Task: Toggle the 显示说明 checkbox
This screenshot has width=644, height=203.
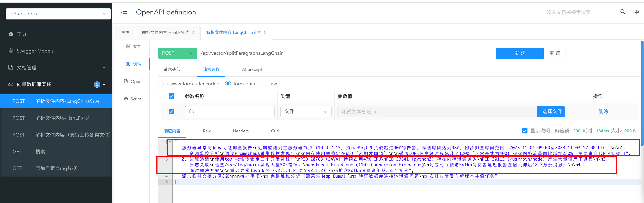Action: (x=525, y=131)
